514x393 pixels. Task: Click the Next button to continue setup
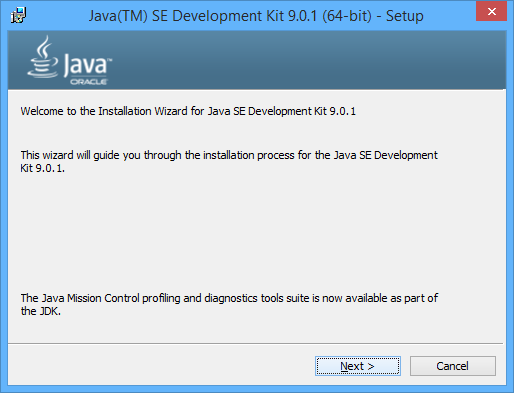pyautogui.click(x=358, y=366)
